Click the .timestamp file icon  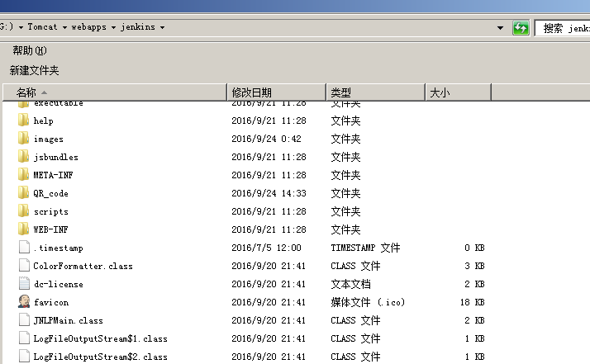click(x=24, y=248)
